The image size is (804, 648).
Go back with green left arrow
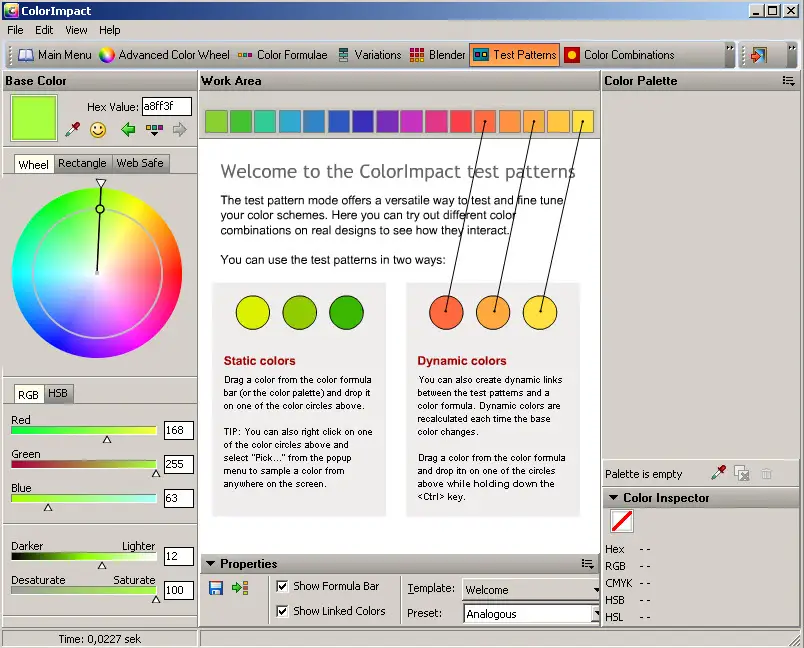coord(128,129)
